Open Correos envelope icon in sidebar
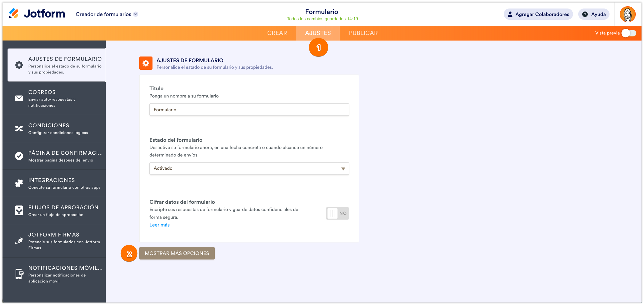 tap(19, 98)
